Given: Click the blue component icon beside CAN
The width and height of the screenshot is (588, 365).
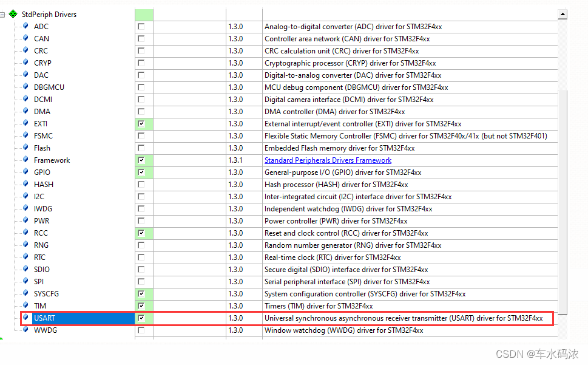Looking at the screenshot, I should point(25,38).
